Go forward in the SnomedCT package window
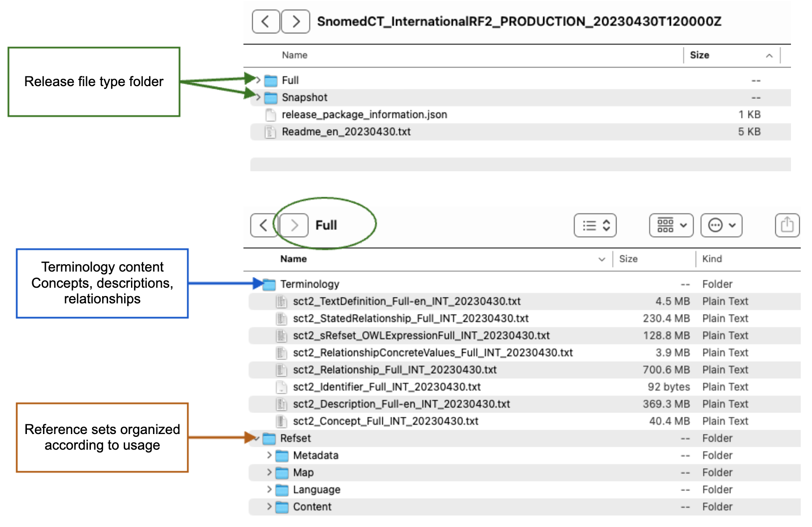The width and height of the screenshot is (812, 527). (295, 22)
